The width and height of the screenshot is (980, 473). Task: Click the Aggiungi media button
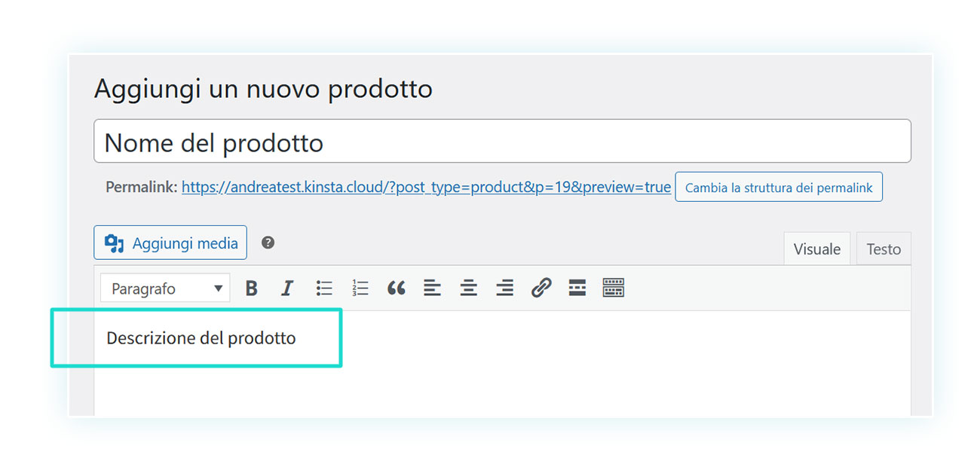(x=170, y=243)
